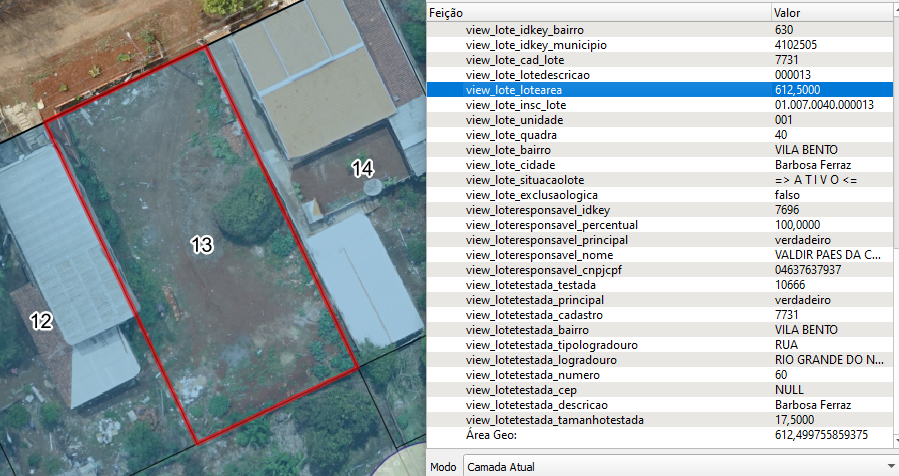Viewport: 899px width, 476px height.
Task: Select the view_lotetestada_tipologradouro row
Action: [660, 345]
